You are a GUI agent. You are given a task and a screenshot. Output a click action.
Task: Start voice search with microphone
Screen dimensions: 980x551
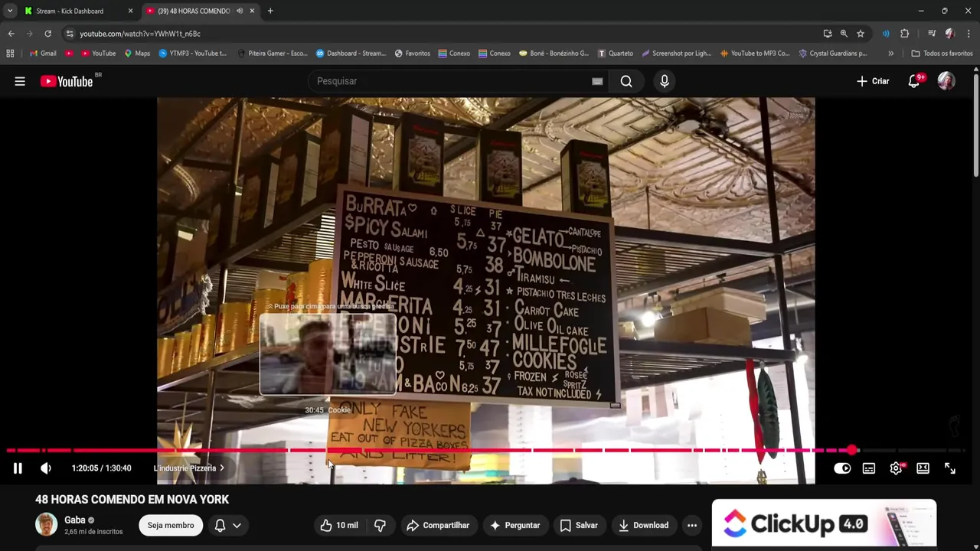665,81
